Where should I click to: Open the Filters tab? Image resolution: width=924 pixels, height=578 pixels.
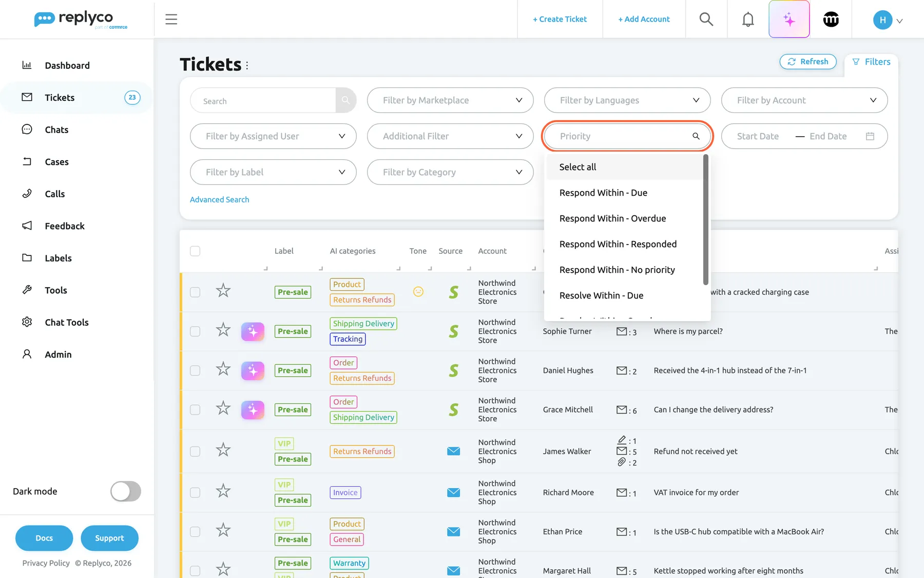(x=871, y=62)
